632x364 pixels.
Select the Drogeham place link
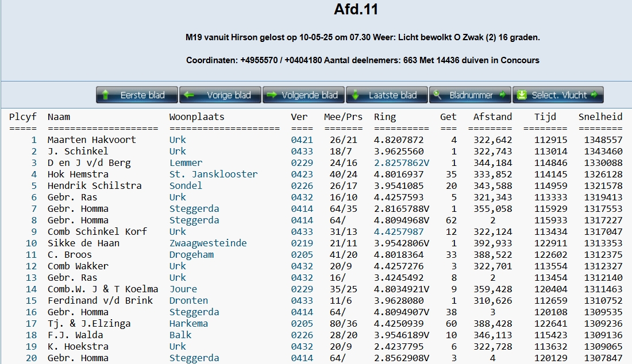[191, 254]
